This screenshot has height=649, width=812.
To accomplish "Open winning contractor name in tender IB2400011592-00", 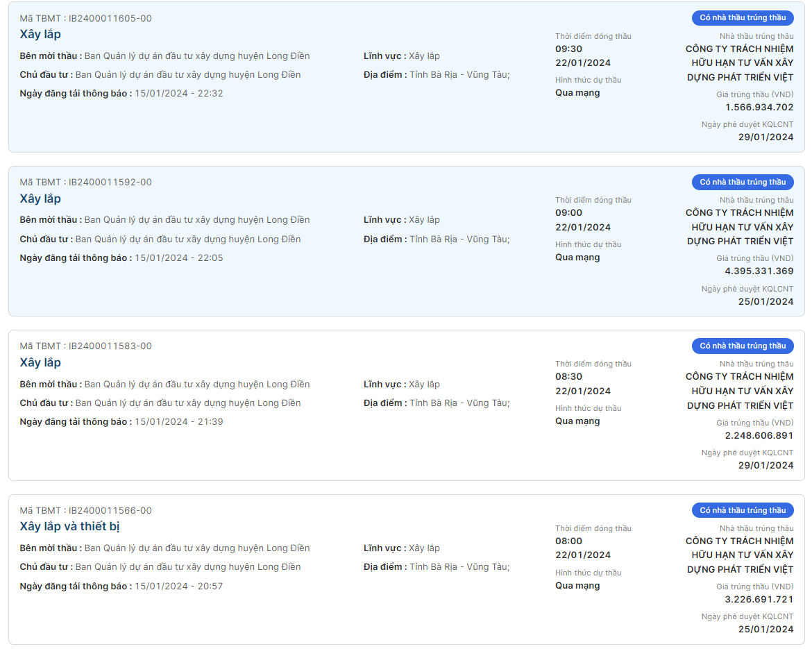I will coord(740,227).
